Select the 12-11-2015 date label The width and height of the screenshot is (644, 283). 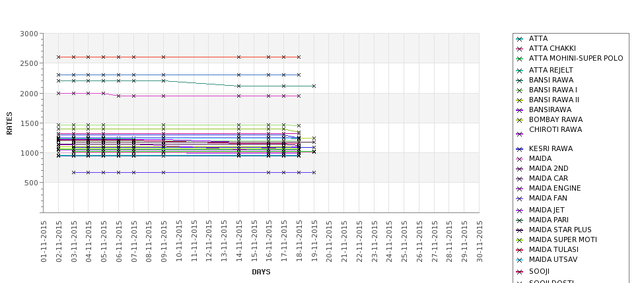tap(209, 241)
